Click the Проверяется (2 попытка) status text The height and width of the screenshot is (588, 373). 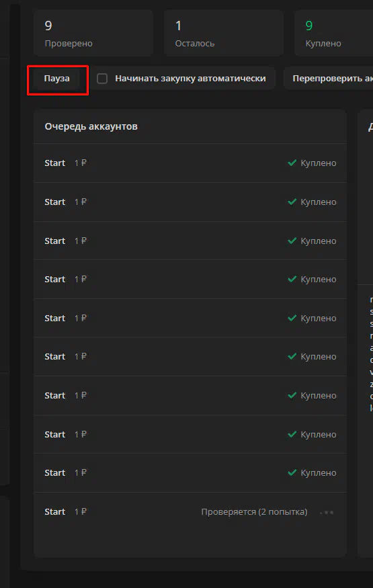254,512
